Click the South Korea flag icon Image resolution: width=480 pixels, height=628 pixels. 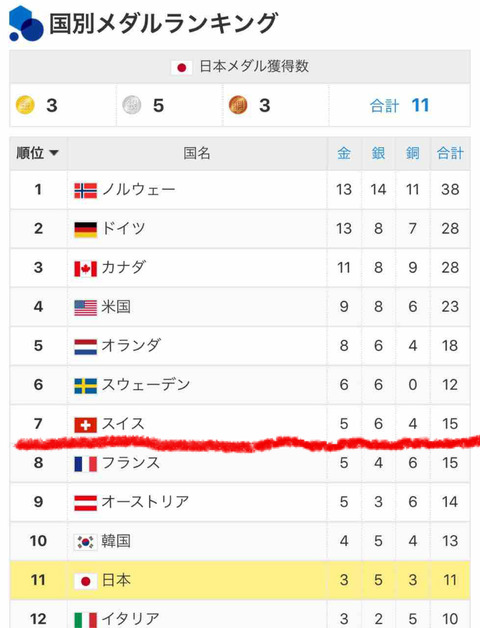(85, 542)
